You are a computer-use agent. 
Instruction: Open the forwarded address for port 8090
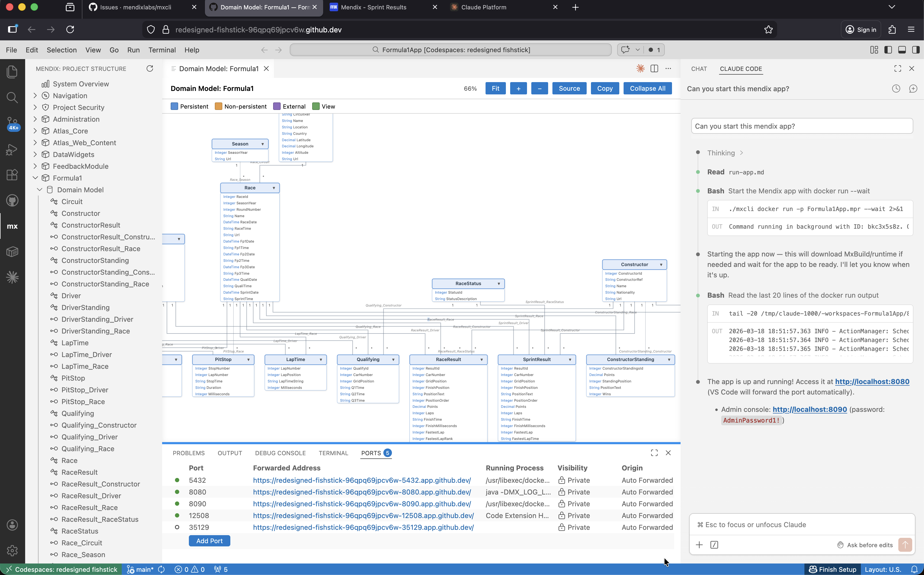click(362, 504)
